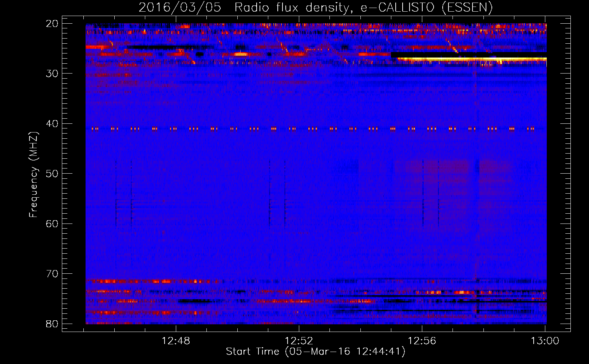The image size is (589, 364).
Task: Click the 'Start Time (05-Mar-16 12:44:41)' label
Action: (x=316, y=352)
